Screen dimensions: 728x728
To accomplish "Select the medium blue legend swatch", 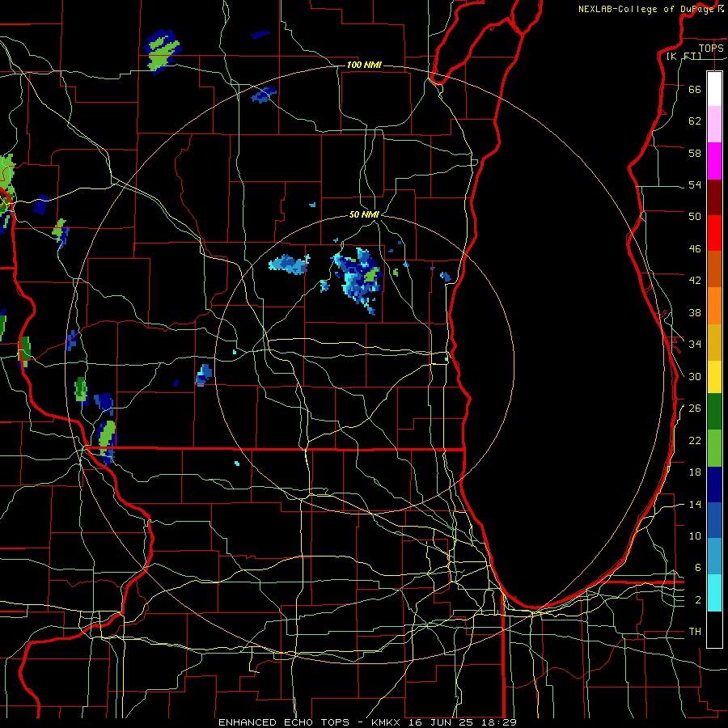I will [714, 520].
